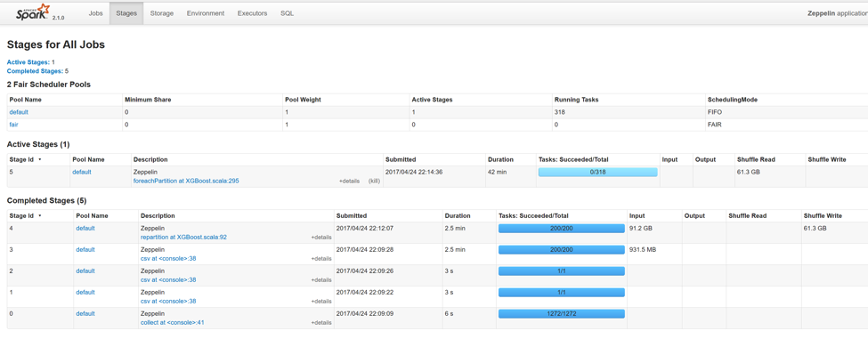
Task: Select submitted time 2017/04/24 22:09:09
Action: click(x=365, y=313)
